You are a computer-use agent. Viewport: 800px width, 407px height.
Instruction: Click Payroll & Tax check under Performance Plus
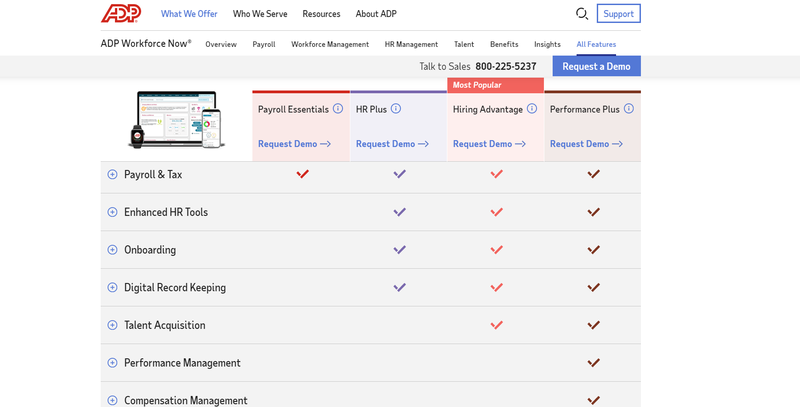point(593,174)
